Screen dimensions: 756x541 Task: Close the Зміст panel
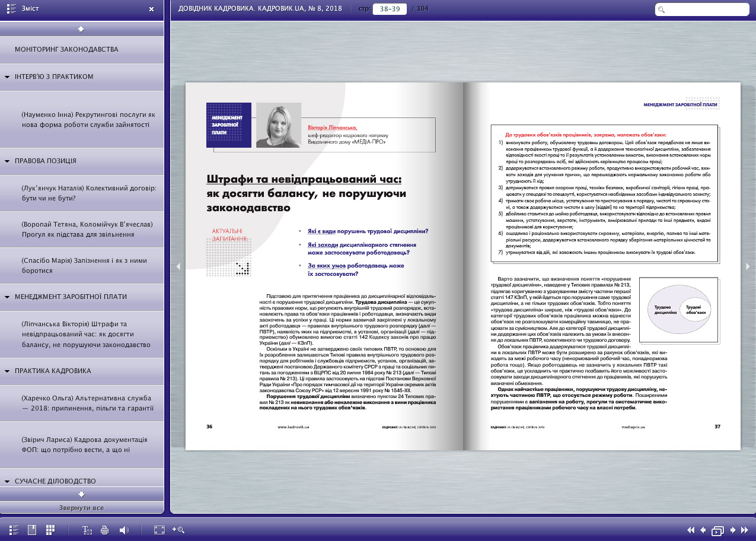(151, 9)
